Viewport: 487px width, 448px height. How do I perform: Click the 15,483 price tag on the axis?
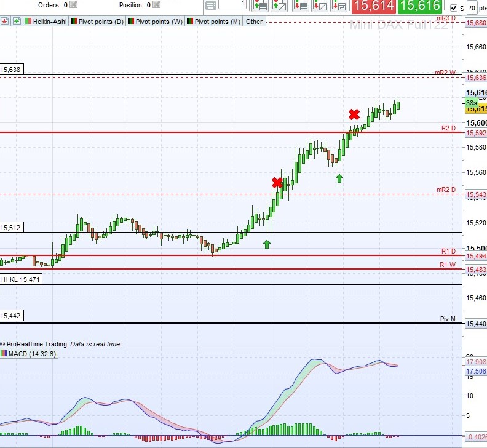[476, 270]
